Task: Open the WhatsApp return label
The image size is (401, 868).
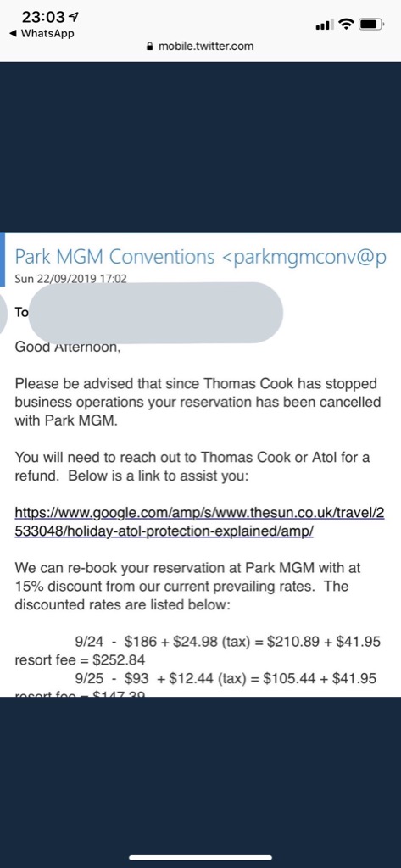Action: pos(47,33)
